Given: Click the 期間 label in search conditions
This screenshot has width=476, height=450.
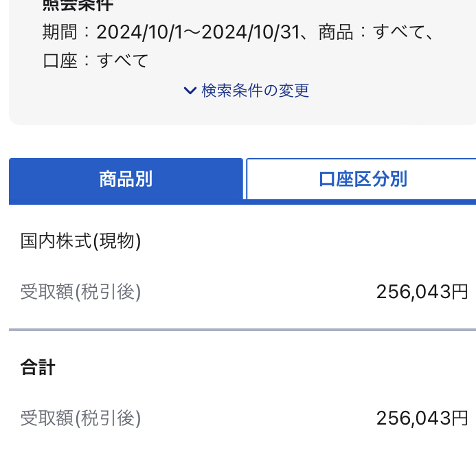Looking at the screenshot, I should click(x=60, y=32).
